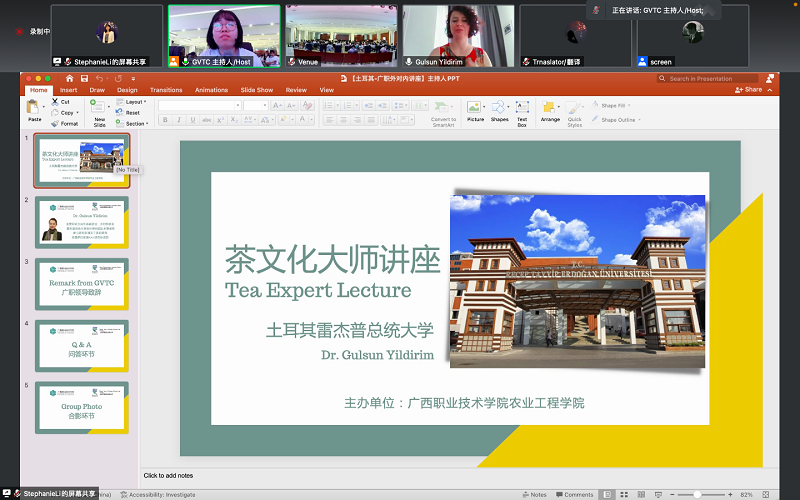This screenshot has height=500, width=800.
Task: Click the Reset button
Action: pos(130,113)
